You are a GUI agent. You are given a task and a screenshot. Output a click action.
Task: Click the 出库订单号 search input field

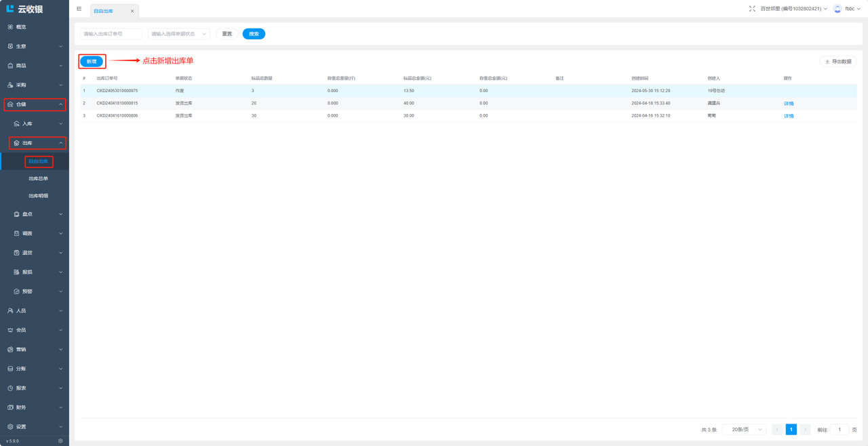tap(111, 34)
